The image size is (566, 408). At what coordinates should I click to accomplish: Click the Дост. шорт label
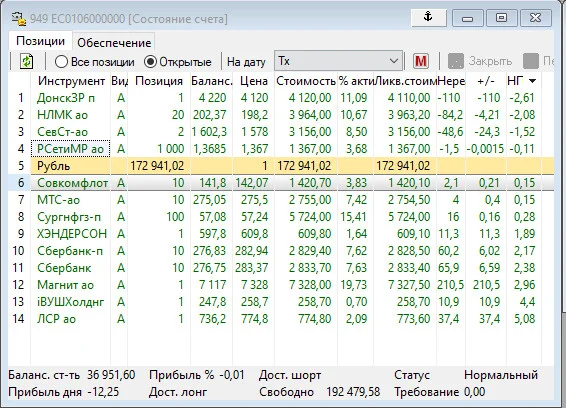coord(290,376)
